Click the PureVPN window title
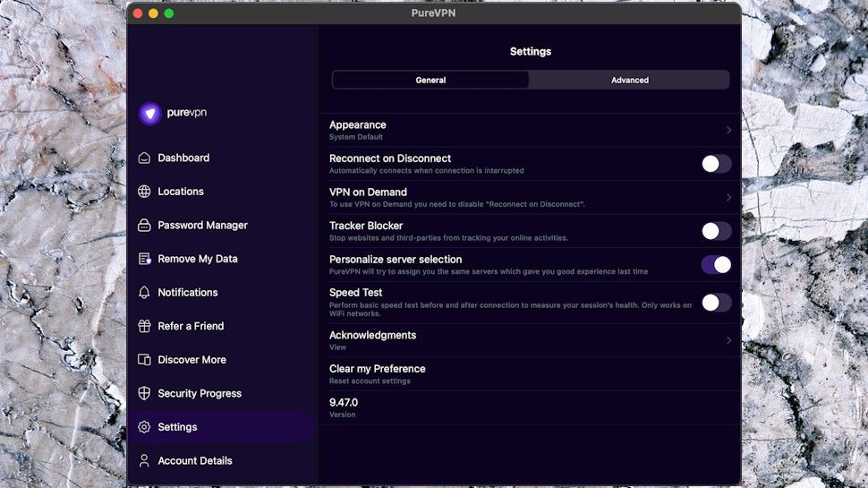 pos(433,13)
